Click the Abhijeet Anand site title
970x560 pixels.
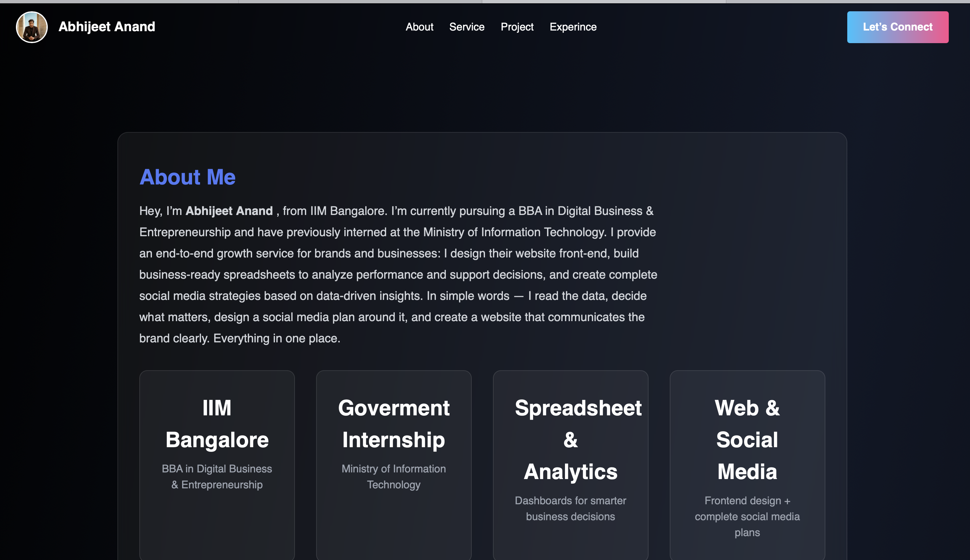pyautogui.click(x=106, y=27)
